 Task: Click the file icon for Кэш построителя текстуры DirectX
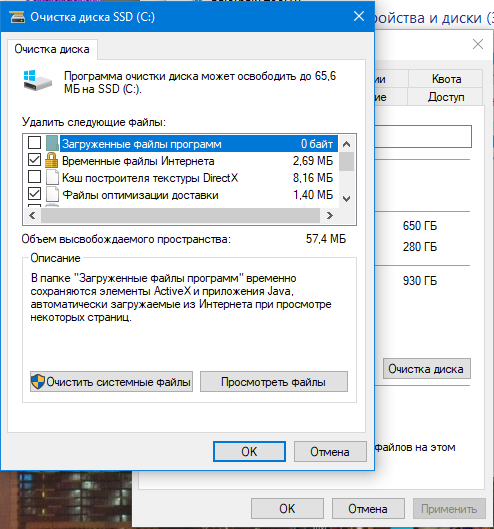(x=52, y=177)
